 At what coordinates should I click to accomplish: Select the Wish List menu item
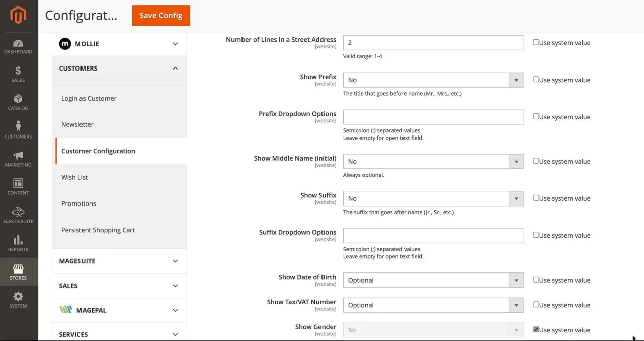(75, 177)
